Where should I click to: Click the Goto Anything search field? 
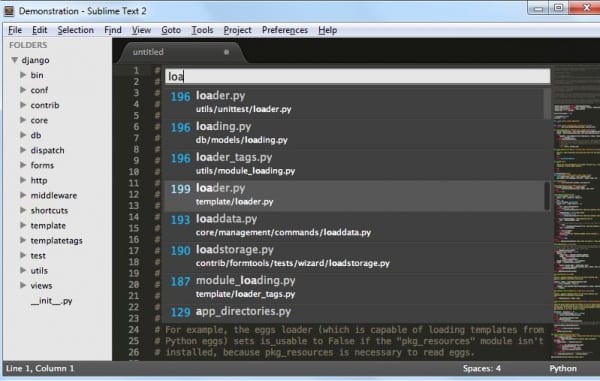point(358,77)
